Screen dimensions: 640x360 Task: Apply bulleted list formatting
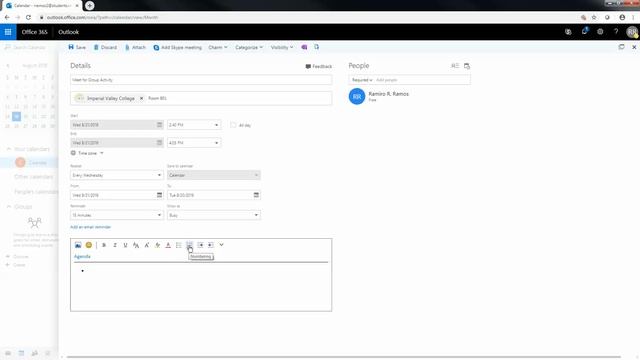(x=179, y=245)
